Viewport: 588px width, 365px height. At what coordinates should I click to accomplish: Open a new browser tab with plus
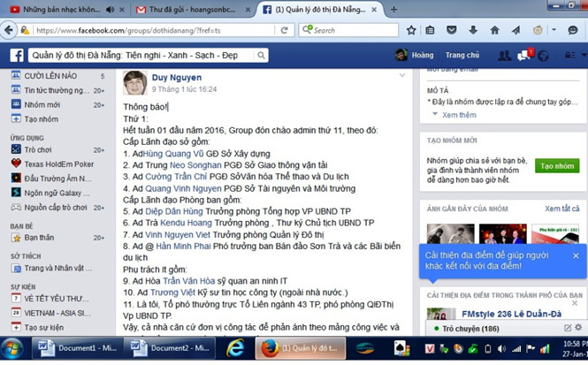[393, 10]
